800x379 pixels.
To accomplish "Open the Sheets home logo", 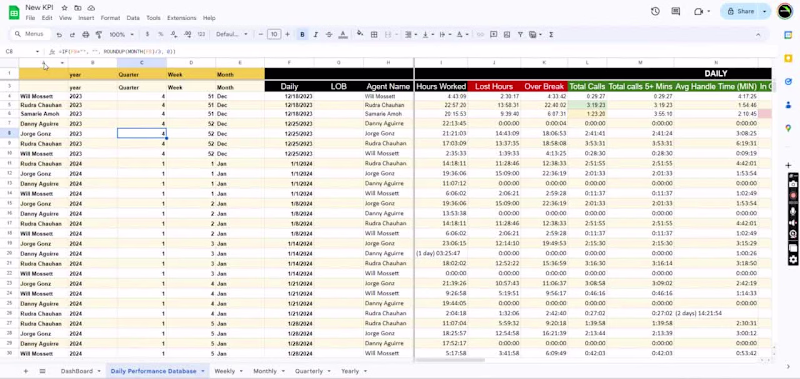I will coord(14,12).
